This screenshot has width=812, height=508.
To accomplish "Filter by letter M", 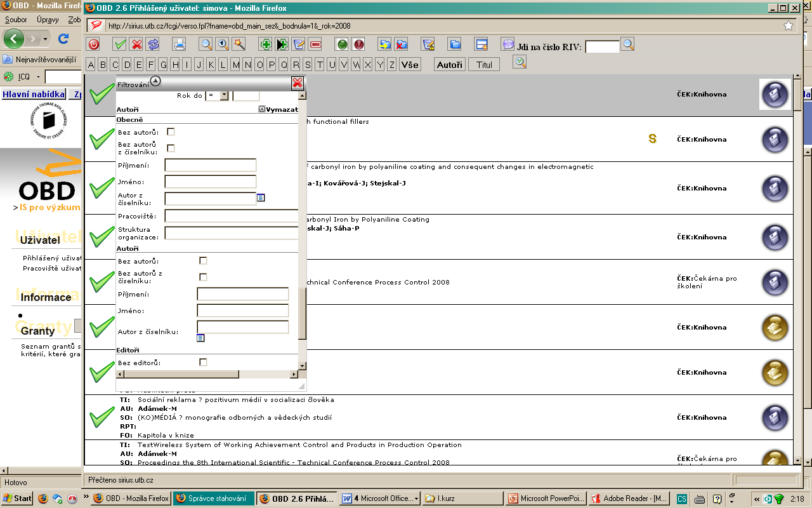I will (235, 64).
